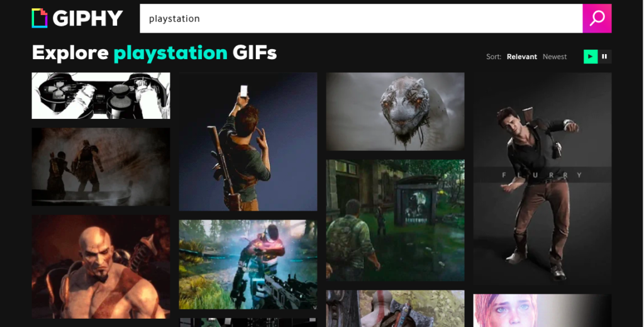Sort GIFs by Relevant
The width and height of the screenshot is (644, 327).
[521, 57]
